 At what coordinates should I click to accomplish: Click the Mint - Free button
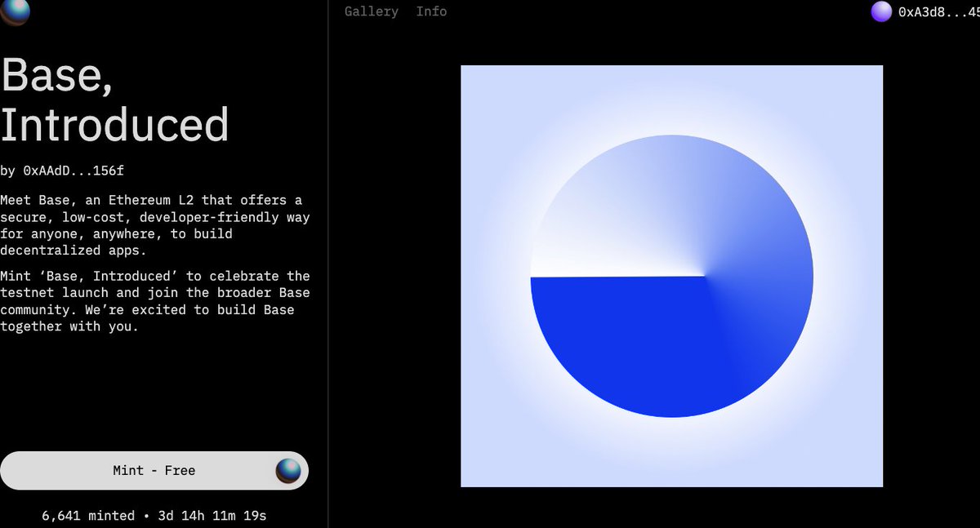[154, 471]
